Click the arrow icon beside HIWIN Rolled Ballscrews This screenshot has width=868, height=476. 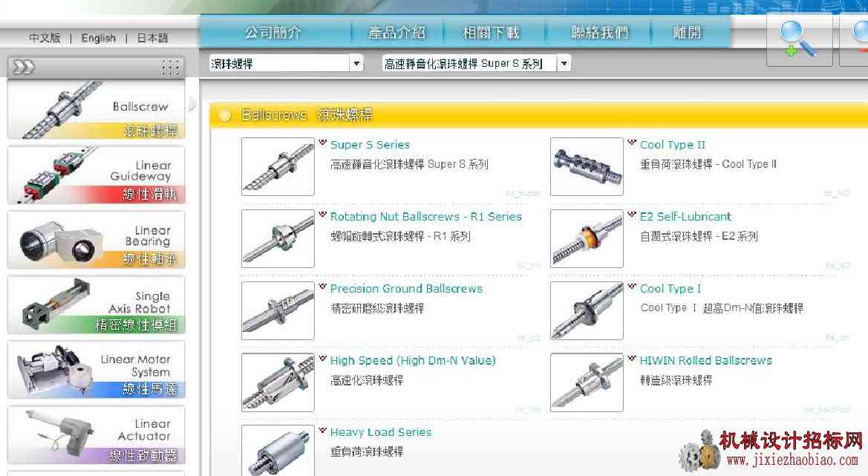(x=632, y=359)
